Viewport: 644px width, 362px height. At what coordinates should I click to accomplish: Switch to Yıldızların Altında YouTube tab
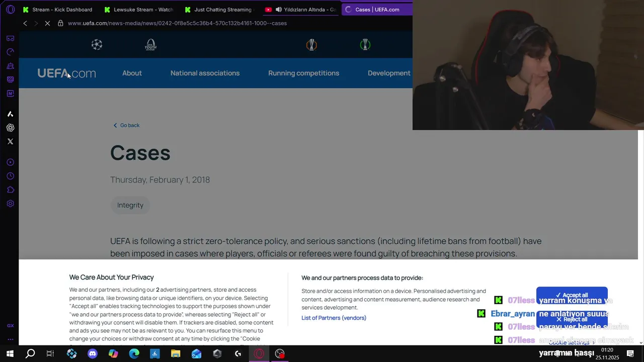coord(301,10)
